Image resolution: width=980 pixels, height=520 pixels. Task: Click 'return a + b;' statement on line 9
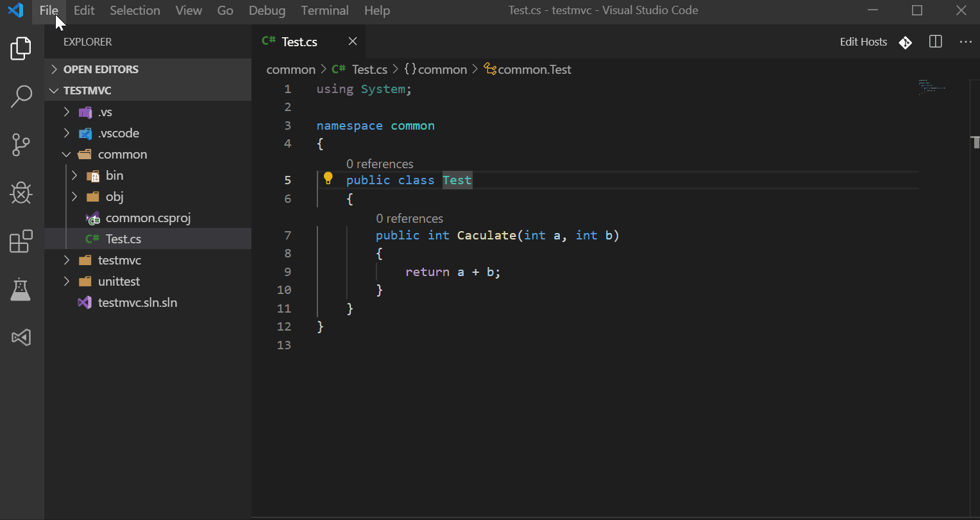tap(453, 272)
